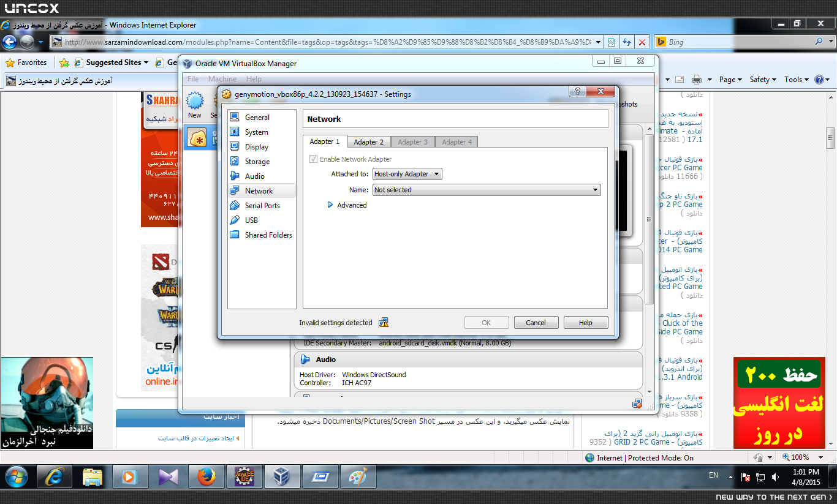This screenshot has width=837, height=504.
Task: Click the New machine icon in VirtualBox Manager
Action: coord(195,105)
